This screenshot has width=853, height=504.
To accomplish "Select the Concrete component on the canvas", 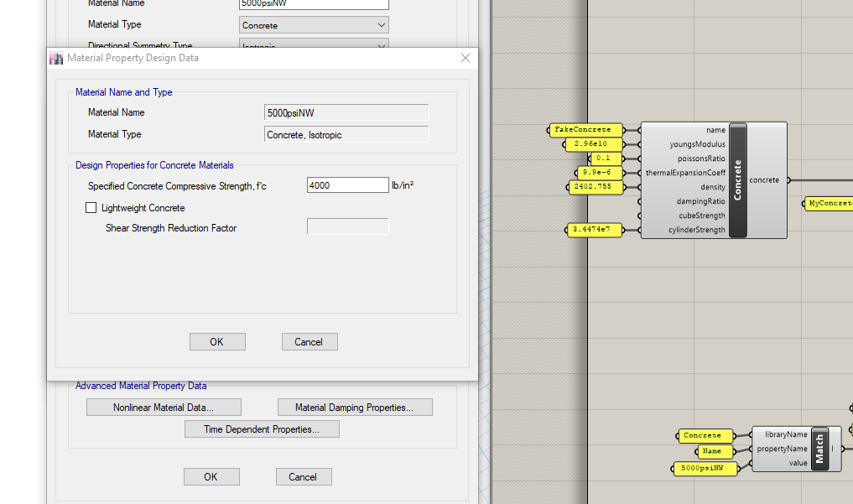I will pos(736,179).
